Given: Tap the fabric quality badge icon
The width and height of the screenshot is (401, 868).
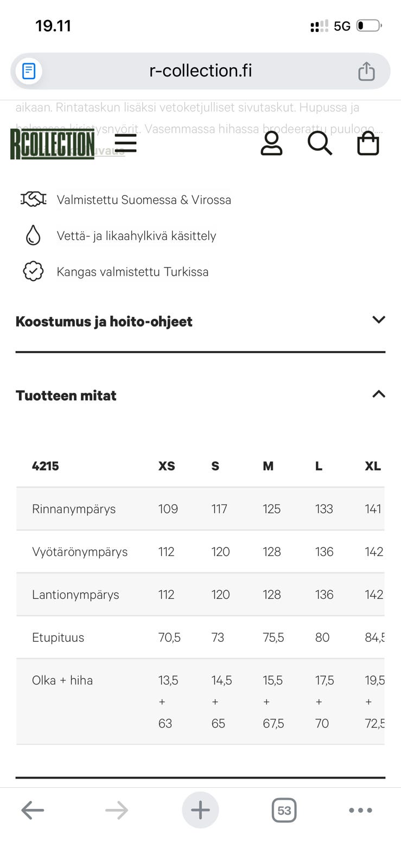Looking at the screenshot, I should pyautogui.click(x=33, y=271).
